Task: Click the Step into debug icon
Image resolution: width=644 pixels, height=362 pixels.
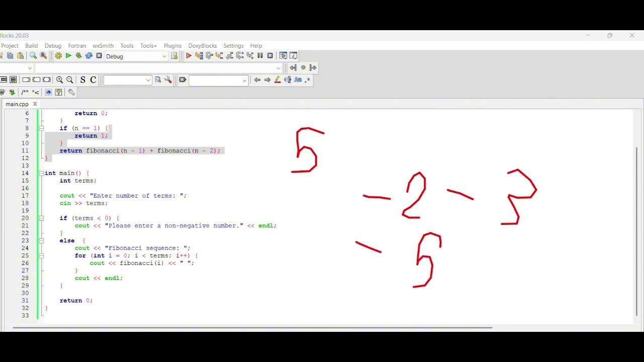Action: 219,56
